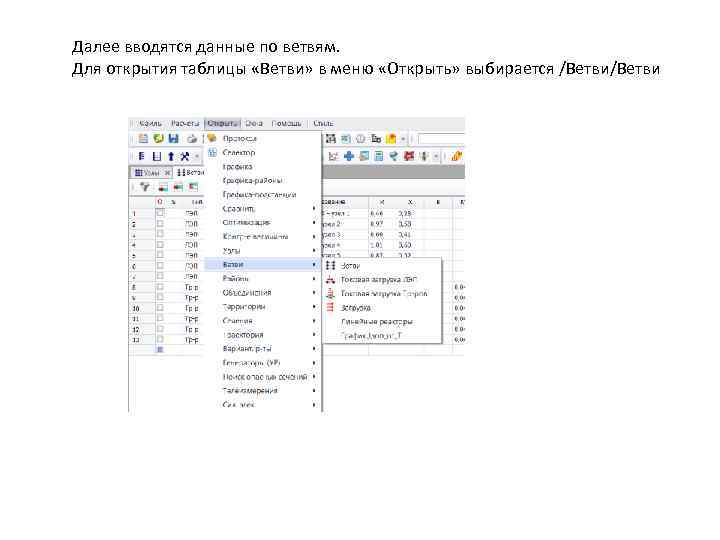
Task: Click the blue floppy save icon
Action: click(x=174, y=138)
